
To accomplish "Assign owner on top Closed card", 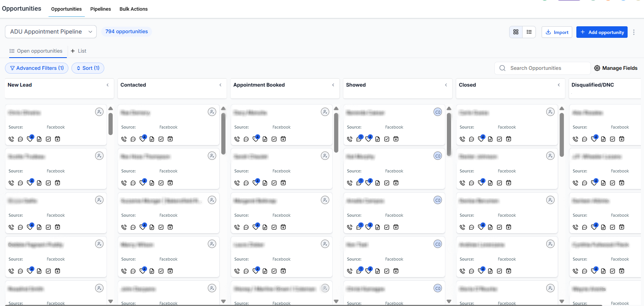I will (550, 112).
